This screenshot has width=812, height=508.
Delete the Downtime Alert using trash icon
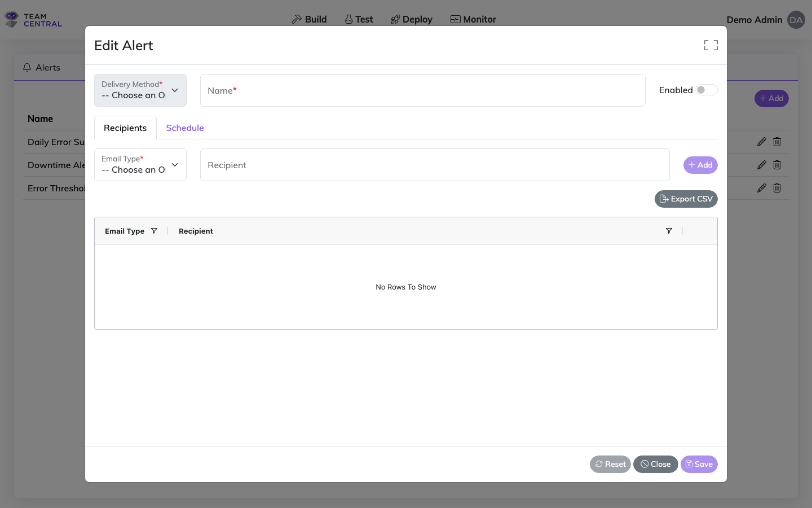(x=777, y=165)
